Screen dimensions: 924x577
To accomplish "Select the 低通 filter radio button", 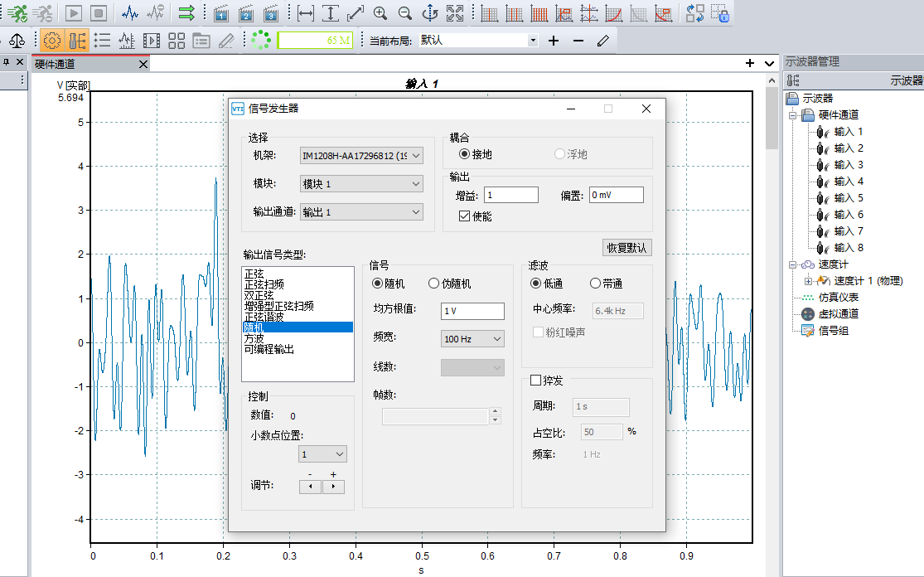I will coord(535,284).
